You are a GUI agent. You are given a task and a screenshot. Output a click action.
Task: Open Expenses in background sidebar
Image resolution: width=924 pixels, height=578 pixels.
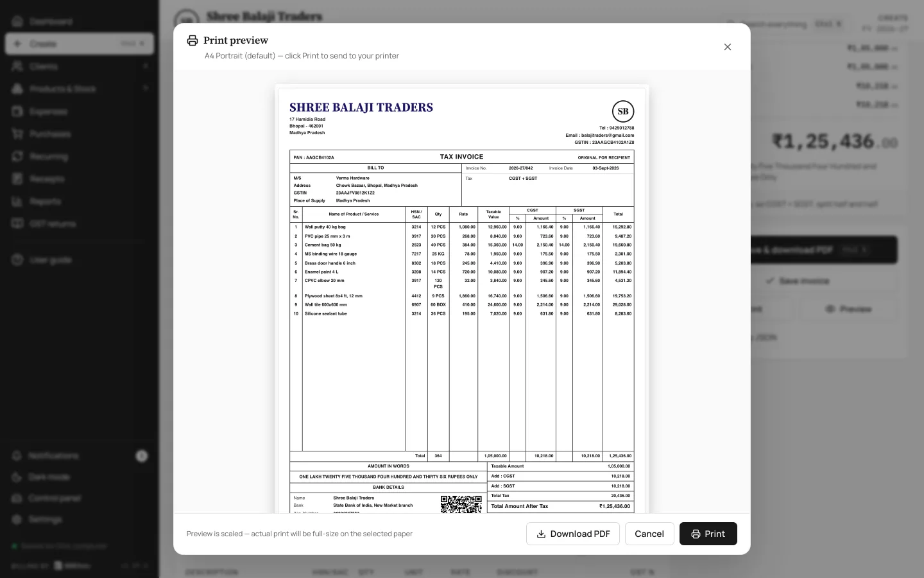80,111
